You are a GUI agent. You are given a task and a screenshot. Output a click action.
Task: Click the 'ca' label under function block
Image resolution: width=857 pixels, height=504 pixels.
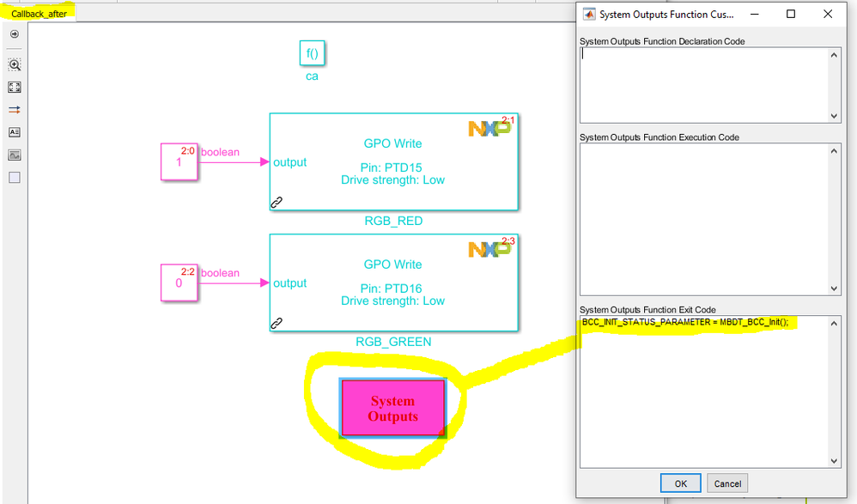click(312, 76)
